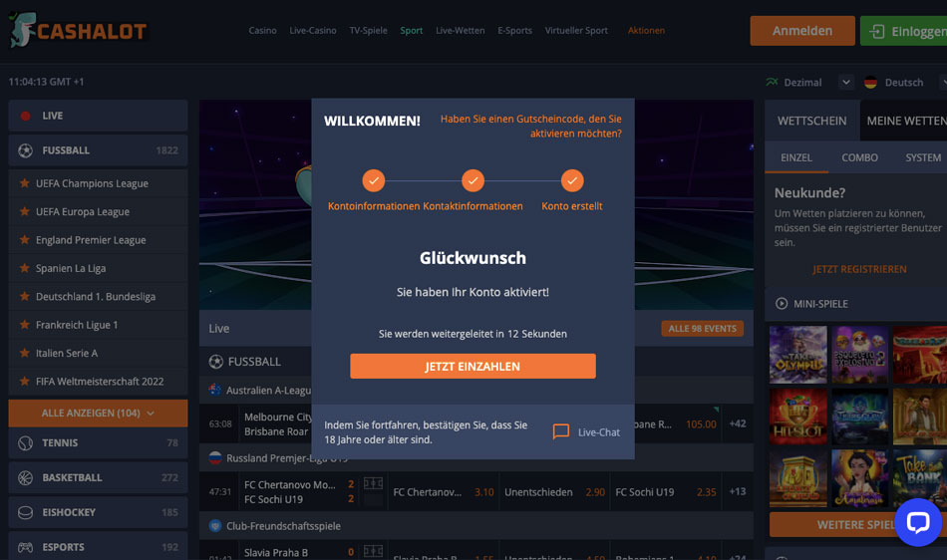Viewport: 947px width, 560px height.
Task: Open the Esports gamepad icon category
Action: coord(25,547)
